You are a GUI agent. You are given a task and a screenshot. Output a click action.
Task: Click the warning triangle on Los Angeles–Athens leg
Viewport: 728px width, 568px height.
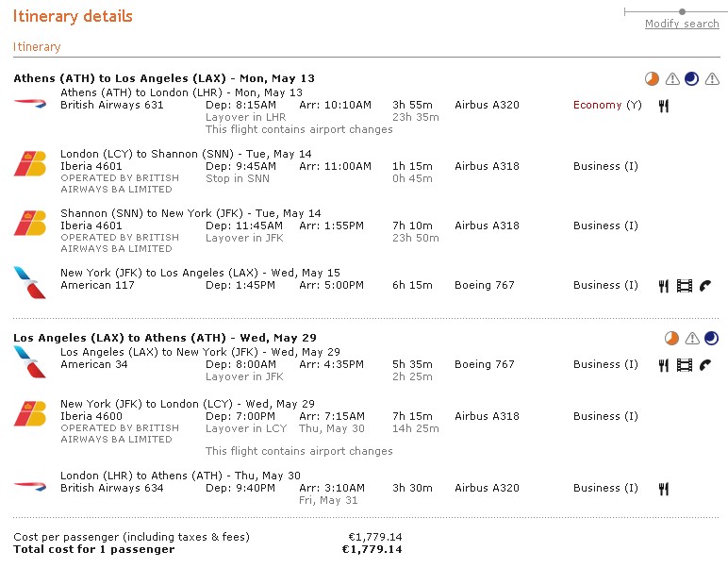(x=692, y=338)
